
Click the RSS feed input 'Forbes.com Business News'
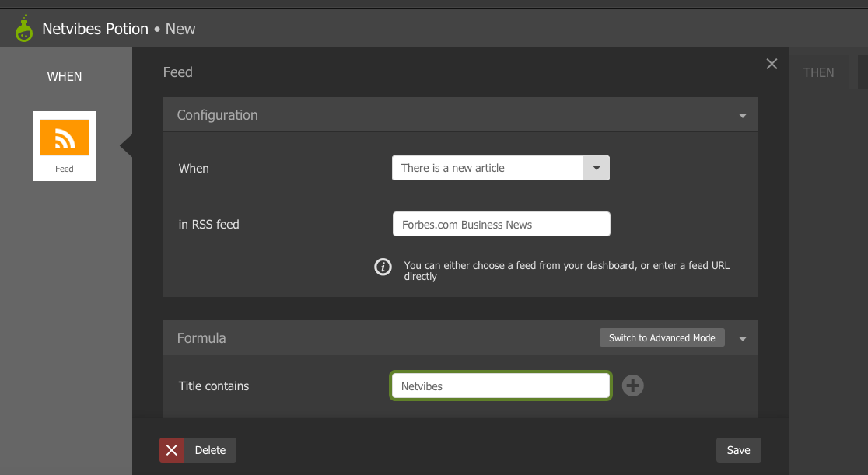point(502,224)
